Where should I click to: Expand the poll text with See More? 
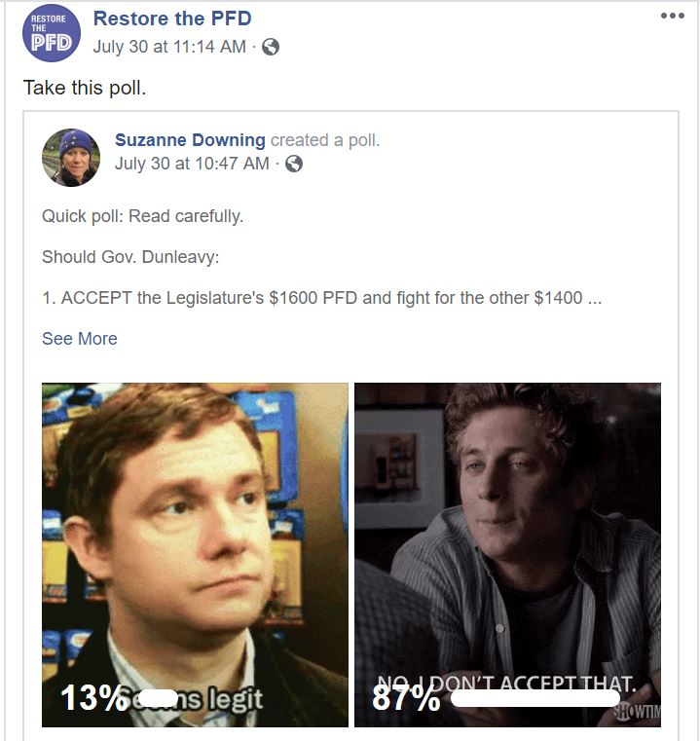80,338
